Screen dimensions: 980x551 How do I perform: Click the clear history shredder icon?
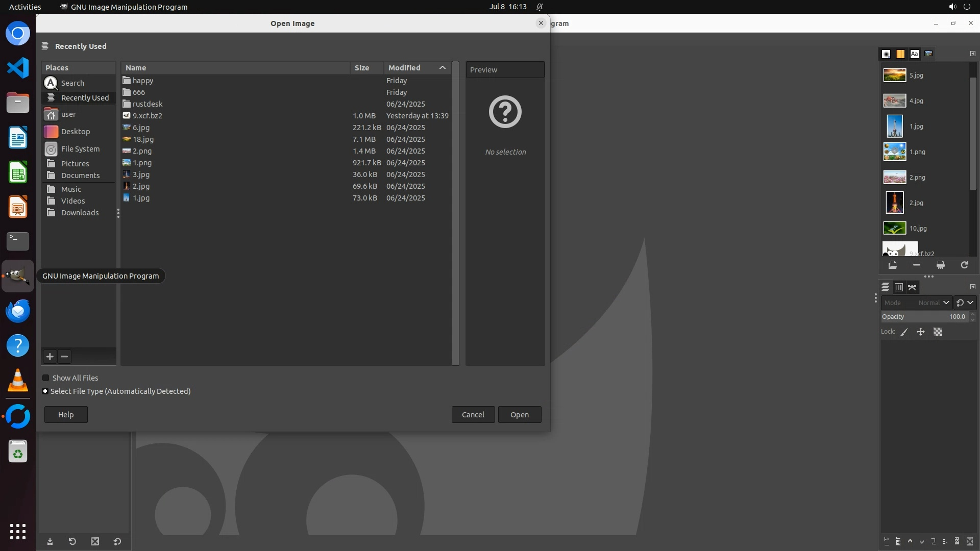coord(940,265)
